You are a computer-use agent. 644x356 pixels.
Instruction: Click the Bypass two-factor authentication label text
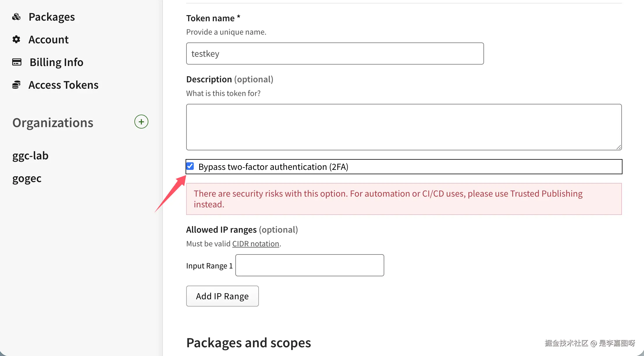273,167
